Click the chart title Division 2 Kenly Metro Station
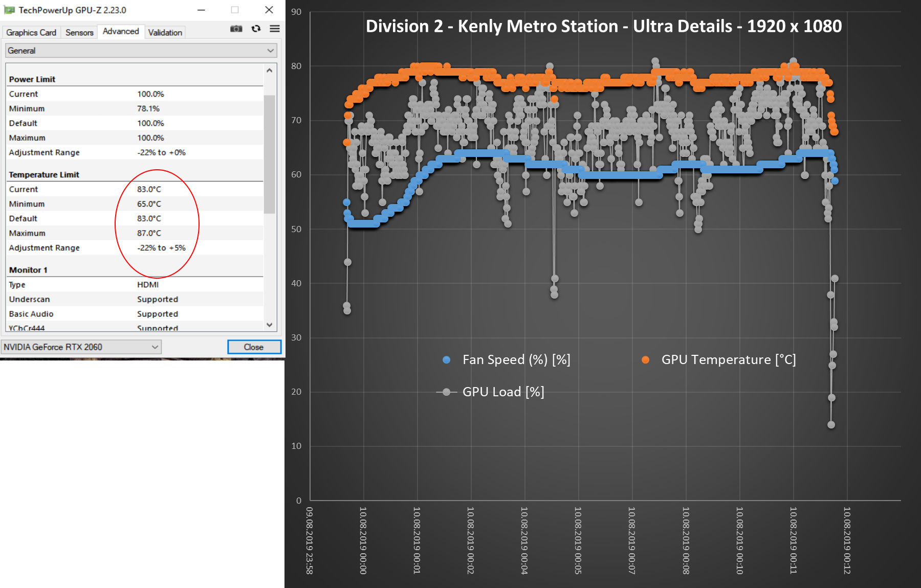921x588 pixels. [x=604, y=26]
